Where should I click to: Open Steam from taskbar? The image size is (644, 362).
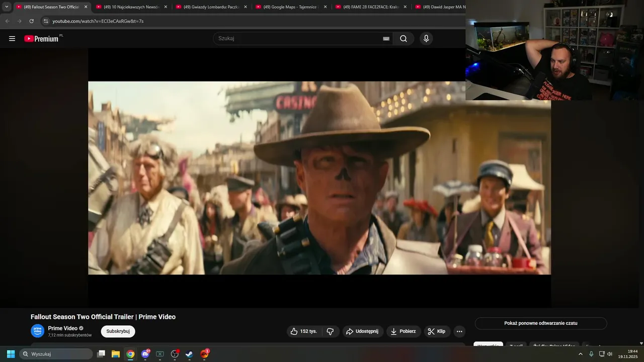(189, 354)
